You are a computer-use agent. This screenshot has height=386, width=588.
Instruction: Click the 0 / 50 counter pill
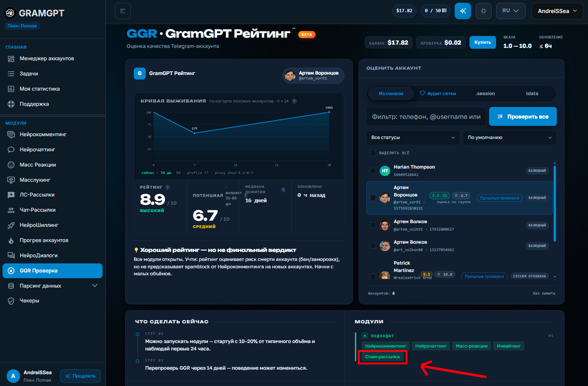[x=436, y=11]
